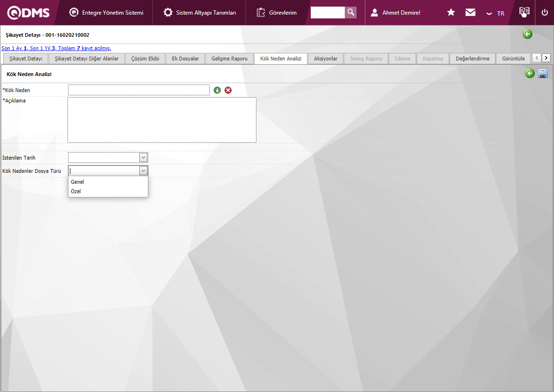Click green back arrow in Kök Neden Analizi panel
The height and width of the screenshot is (392, 554).
click(x=529, y=73)
